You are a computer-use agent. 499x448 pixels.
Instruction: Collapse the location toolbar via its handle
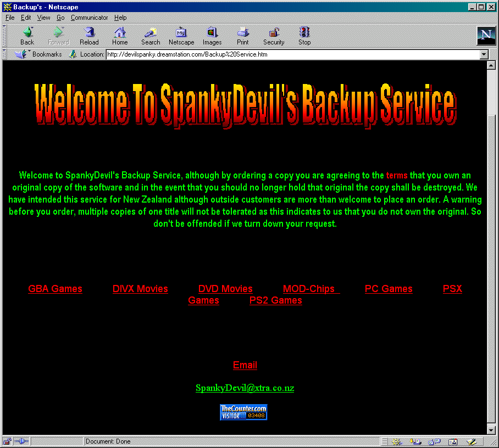click(4, 54)
